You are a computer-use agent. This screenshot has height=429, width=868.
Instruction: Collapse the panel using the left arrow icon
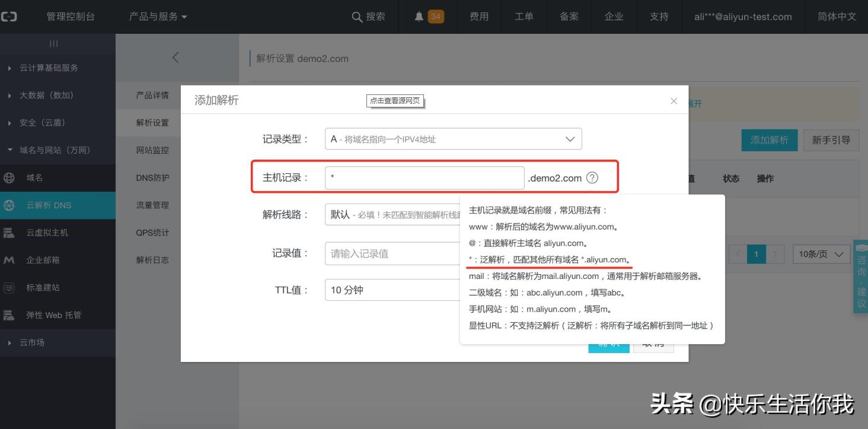(175, 57)
